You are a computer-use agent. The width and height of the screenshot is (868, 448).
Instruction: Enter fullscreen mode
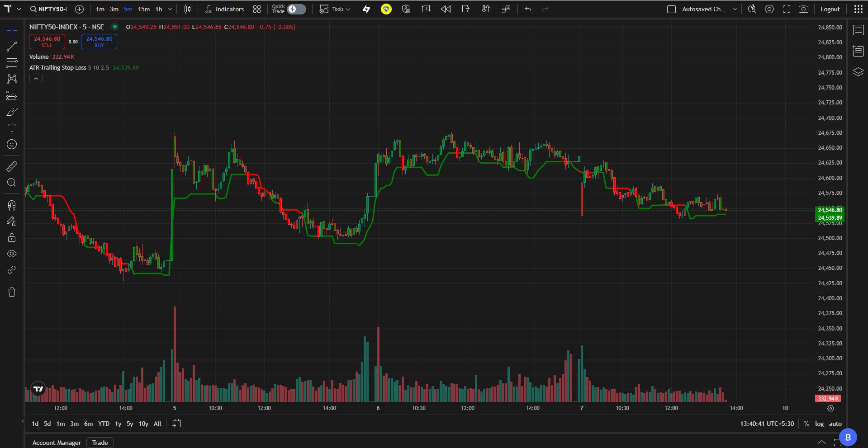point(787,9)
